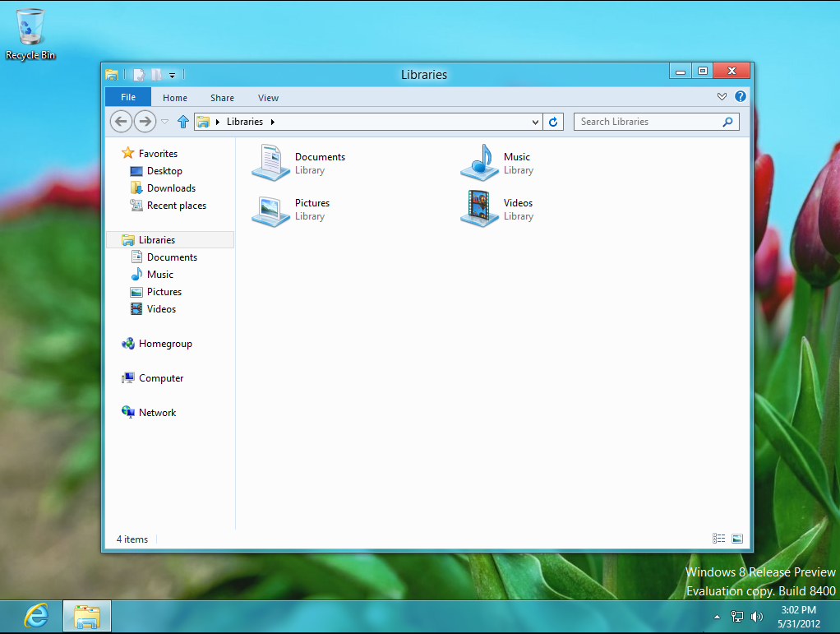Switch to Large icons view in status bar
The image size is (840, 634).
[x=736, y=539]
